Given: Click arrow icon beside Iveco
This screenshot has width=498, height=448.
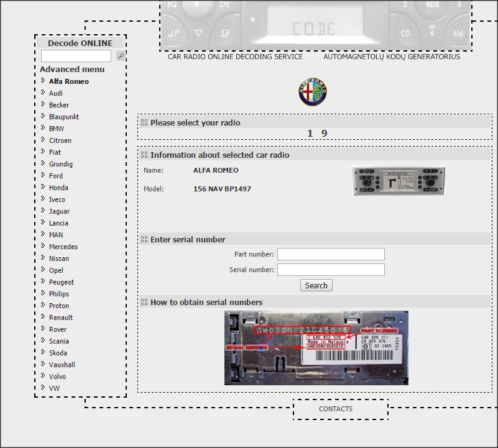Looking at the screenshot, I should tap(43, 198).
